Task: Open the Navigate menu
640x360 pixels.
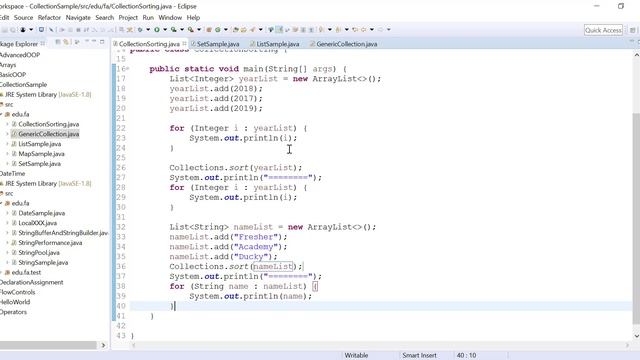Action: pos(78,18)
